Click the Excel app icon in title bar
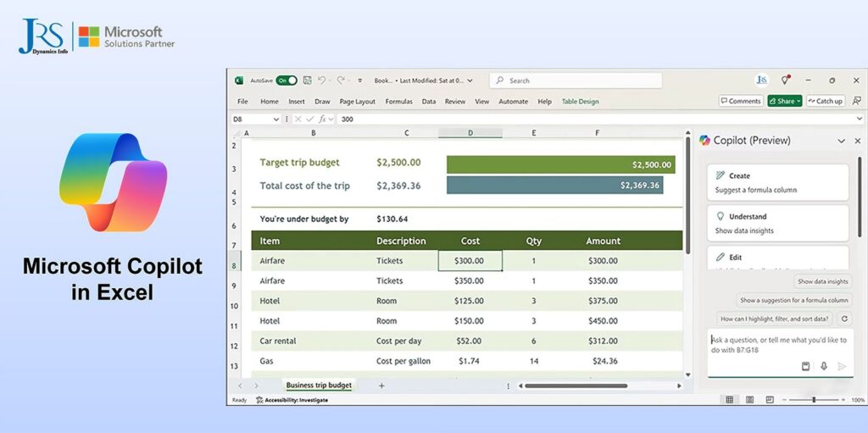 (239, 80)
